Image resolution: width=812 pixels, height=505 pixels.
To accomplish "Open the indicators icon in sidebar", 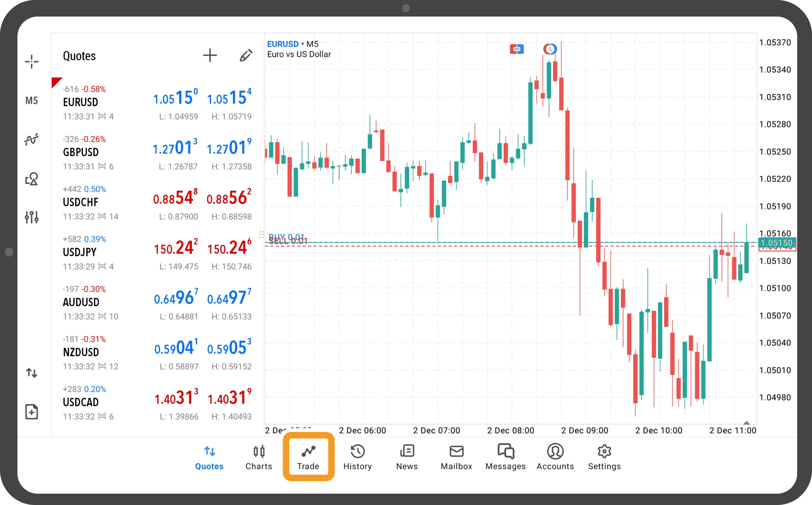I will click(31, 140).
